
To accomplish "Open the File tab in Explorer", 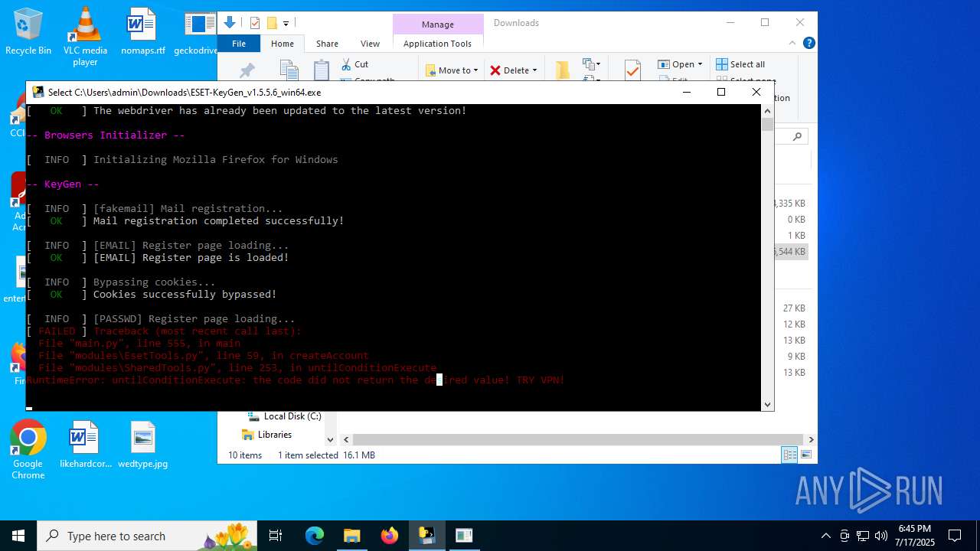I will (239, 44).
